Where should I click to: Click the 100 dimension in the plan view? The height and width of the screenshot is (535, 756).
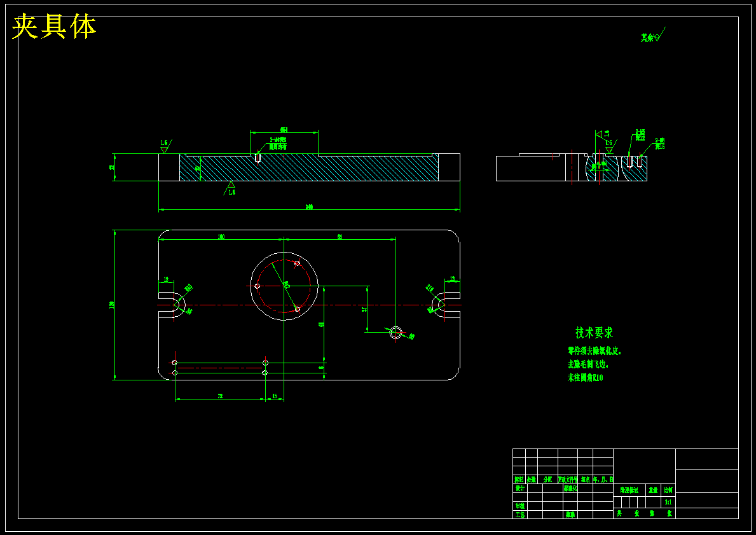click(221, 237)
